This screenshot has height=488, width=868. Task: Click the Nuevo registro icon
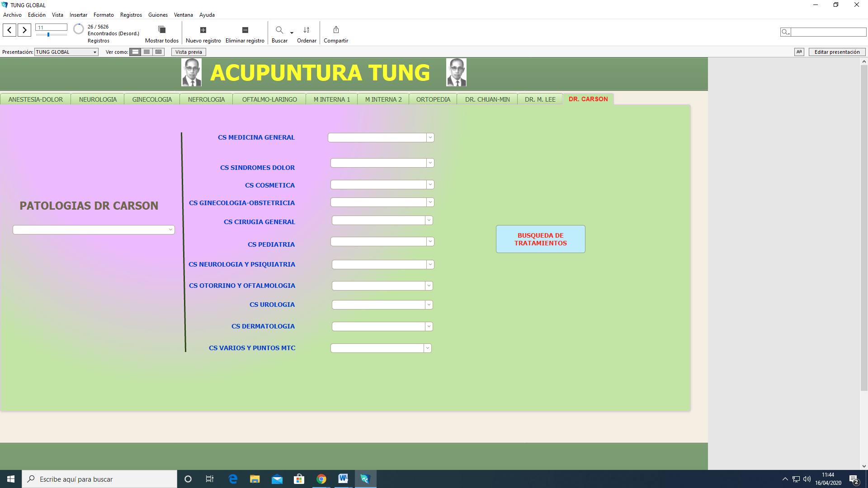pos(203,30)
